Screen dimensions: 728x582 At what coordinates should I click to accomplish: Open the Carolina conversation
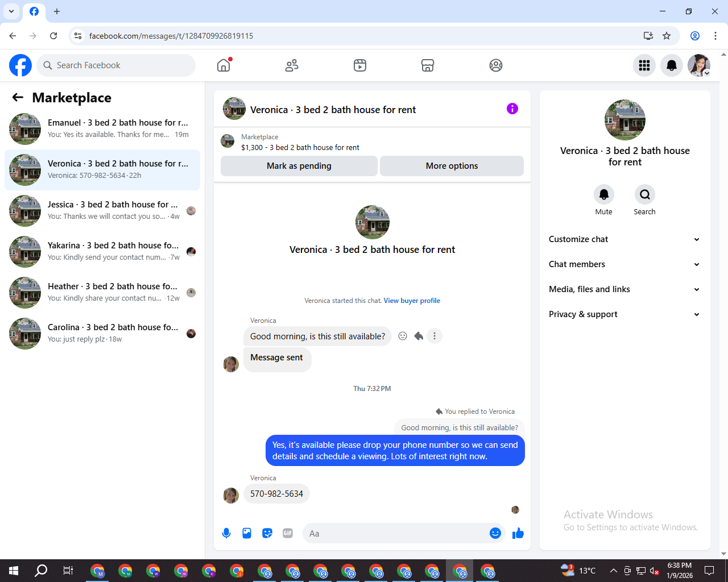pyautogui.click(x=102, y=334)
